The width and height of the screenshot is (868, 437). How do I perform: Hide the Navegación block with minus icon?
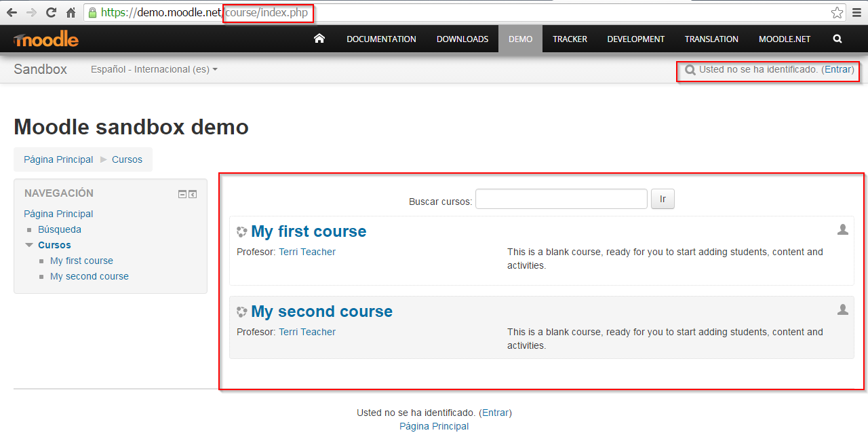[182, 194]
